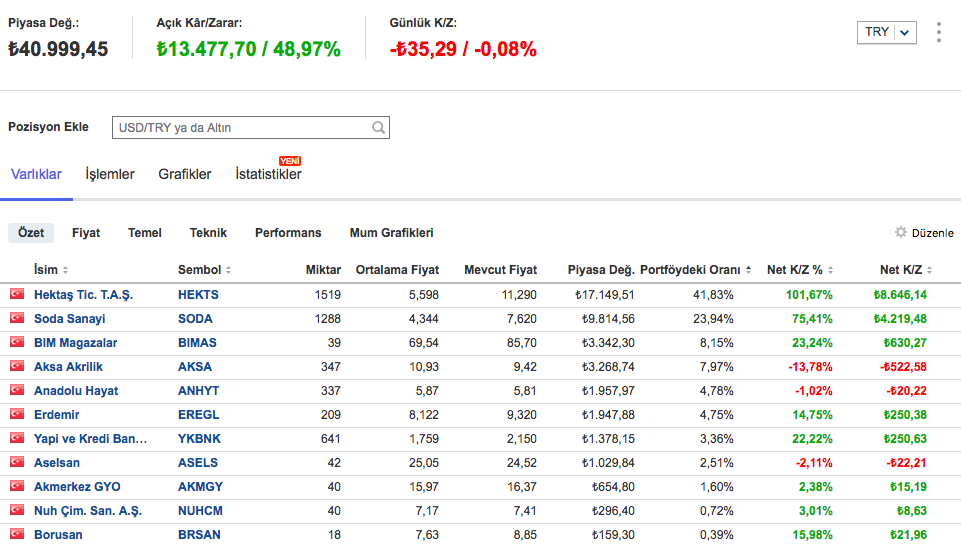Open the Grafikler tab
The image size is (961, 552).
[185, 174]
